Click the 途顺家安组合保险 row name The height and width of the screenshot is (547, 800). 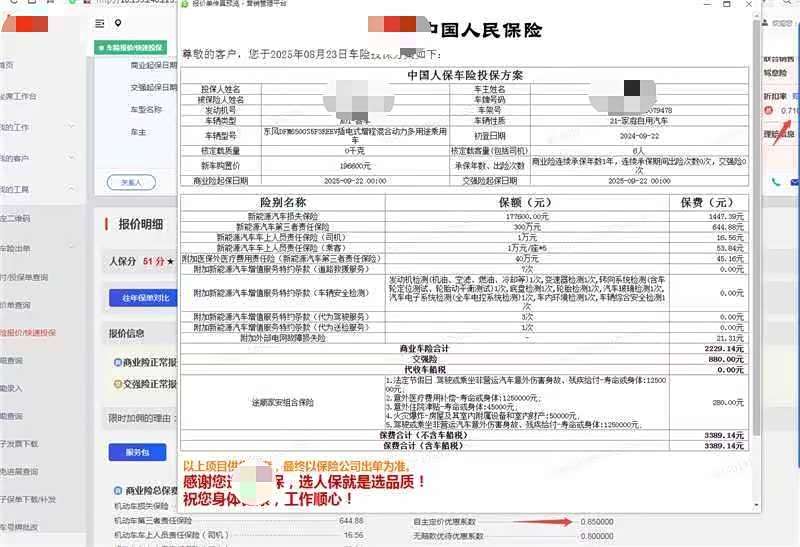click(x=283, y=403)
